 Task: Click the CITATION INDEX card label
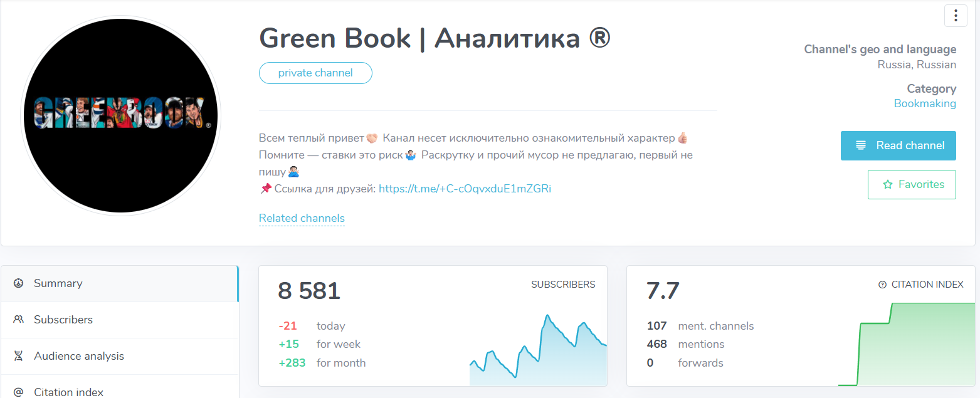click(x=927, y=285)
